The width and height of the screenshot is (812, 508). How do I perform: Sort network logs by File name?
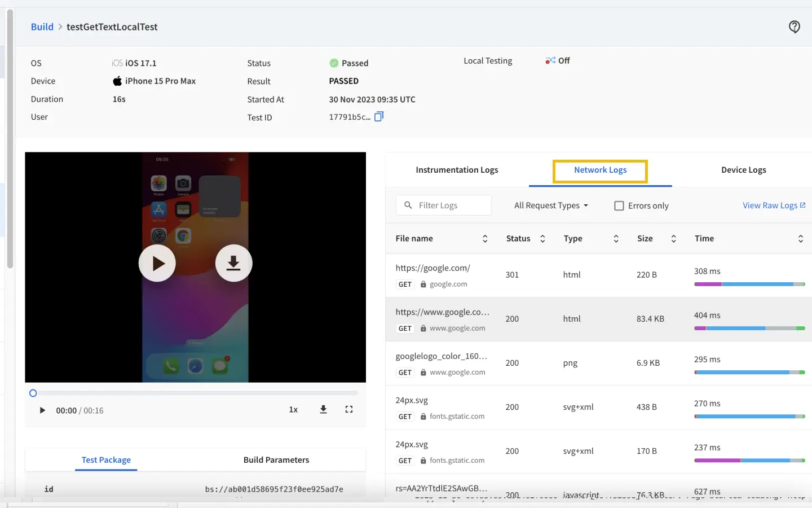tap(484, 239)
